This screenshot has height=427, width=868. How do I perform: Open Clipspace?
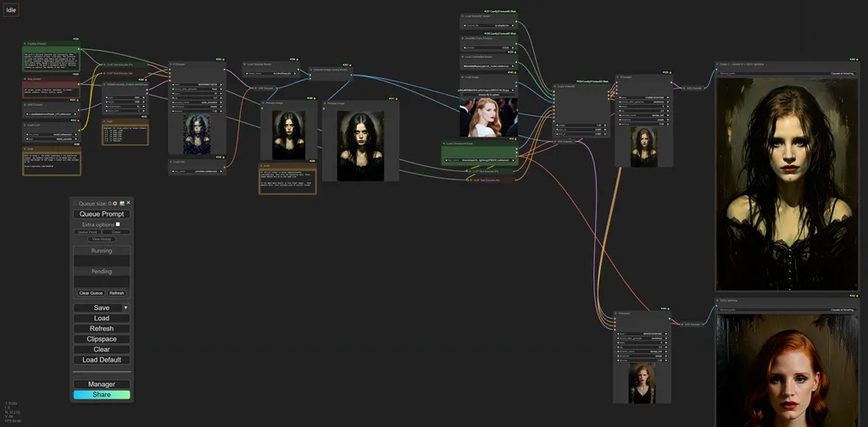pyautogui.click(x=102, y=339)
